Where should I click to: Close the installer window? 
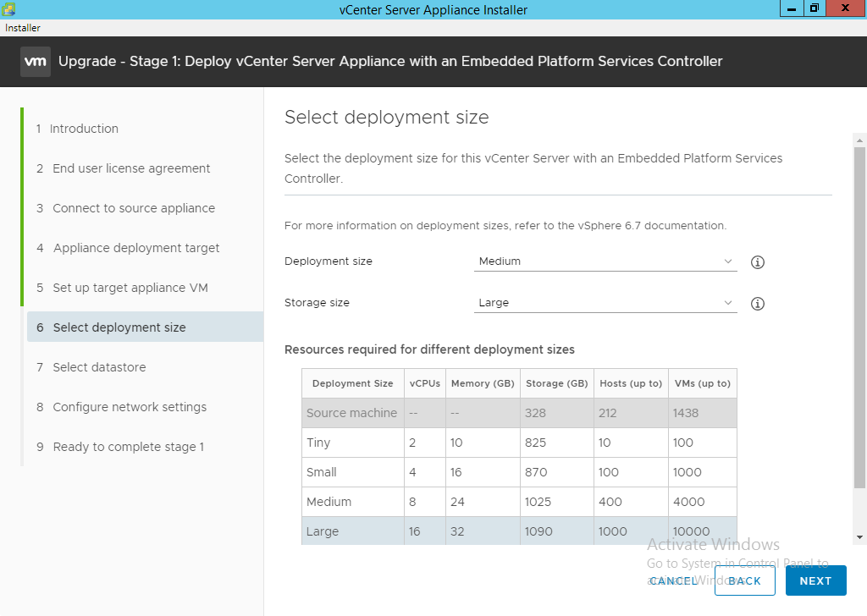(846, 8)
